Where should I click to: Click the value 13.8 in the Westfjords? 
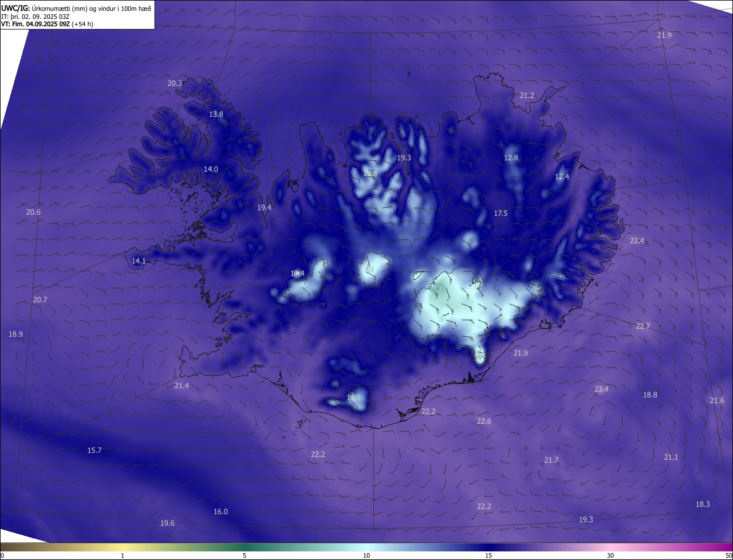click(x=216, y=115)
